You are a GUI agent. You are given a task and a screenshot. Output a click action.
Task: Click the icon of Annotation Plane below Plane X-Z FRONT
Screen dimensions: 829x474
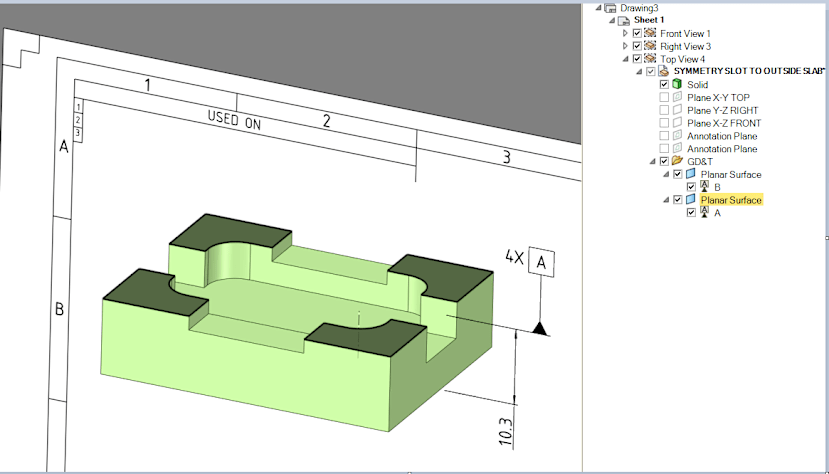pos(677,136)
